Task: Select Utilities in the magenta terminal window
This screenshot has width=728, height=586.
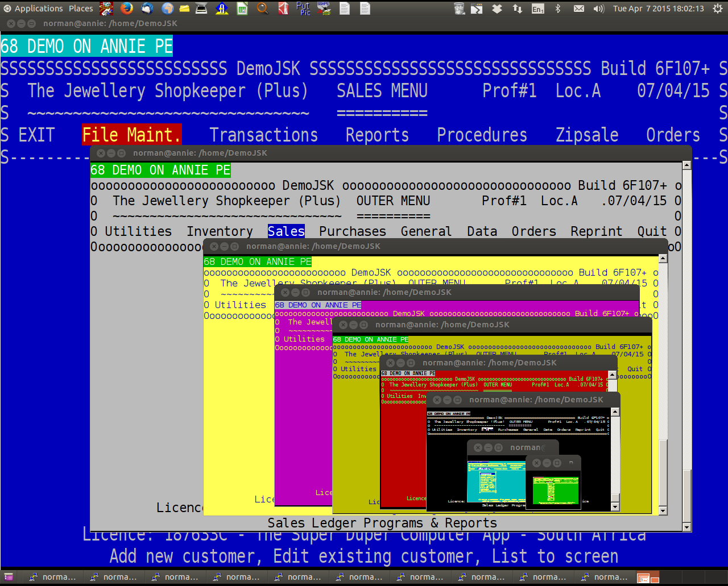Action: (x=304, y=339)
